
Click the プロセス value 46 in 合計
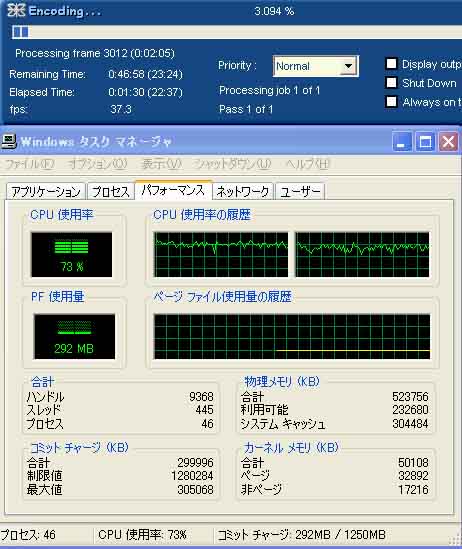click(x=208, y=424)
